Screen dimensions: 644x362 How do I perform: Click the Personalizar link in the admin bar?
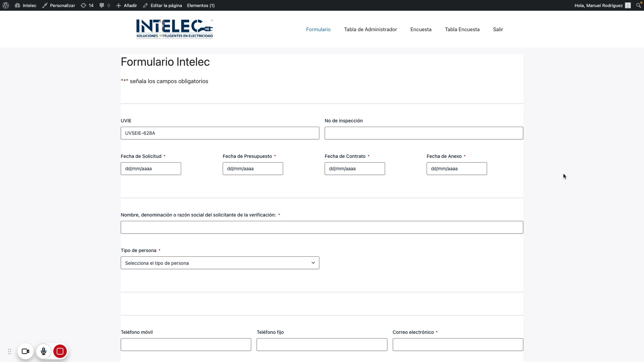point(59,5)
